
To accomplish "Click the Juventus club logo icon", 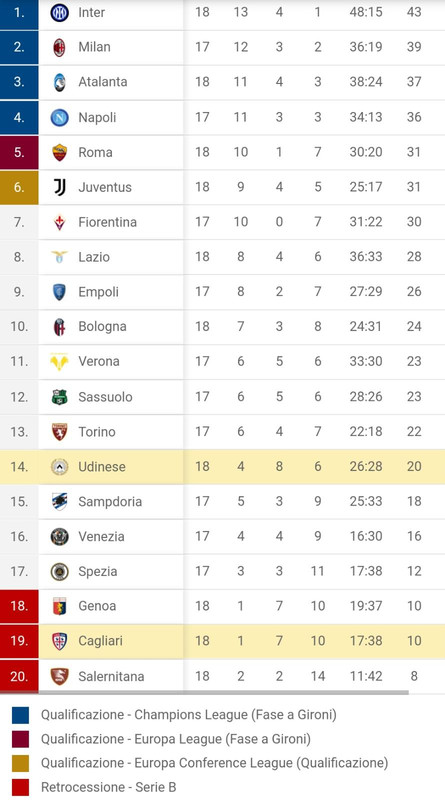I will coord(60,187).
